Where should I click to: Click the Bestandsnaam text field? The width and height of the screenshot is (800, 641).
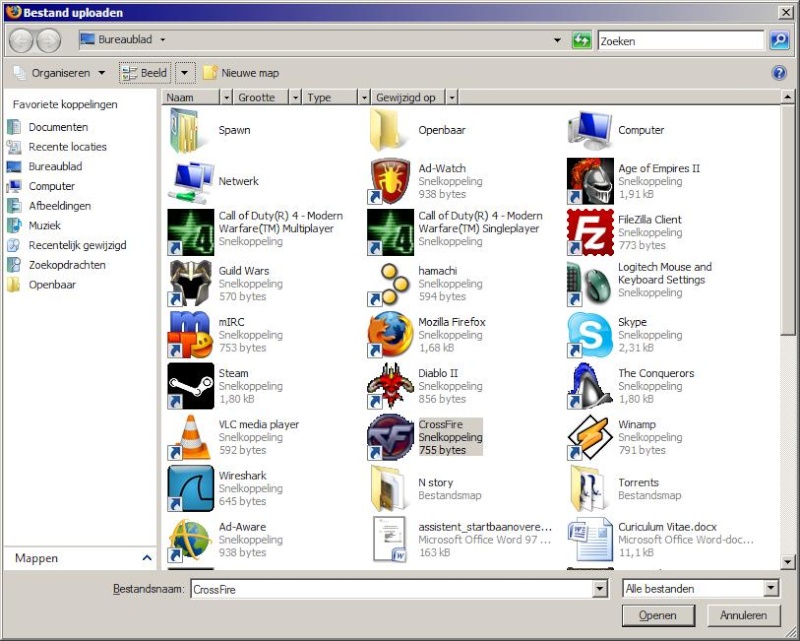pos(391,589)
